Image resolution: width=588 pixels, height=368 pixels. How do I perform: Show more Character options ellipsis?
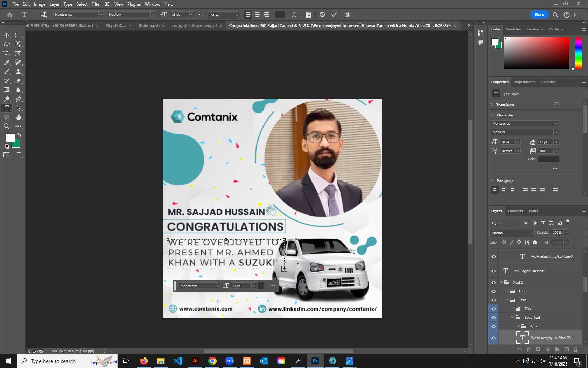(x=555, y=169)
